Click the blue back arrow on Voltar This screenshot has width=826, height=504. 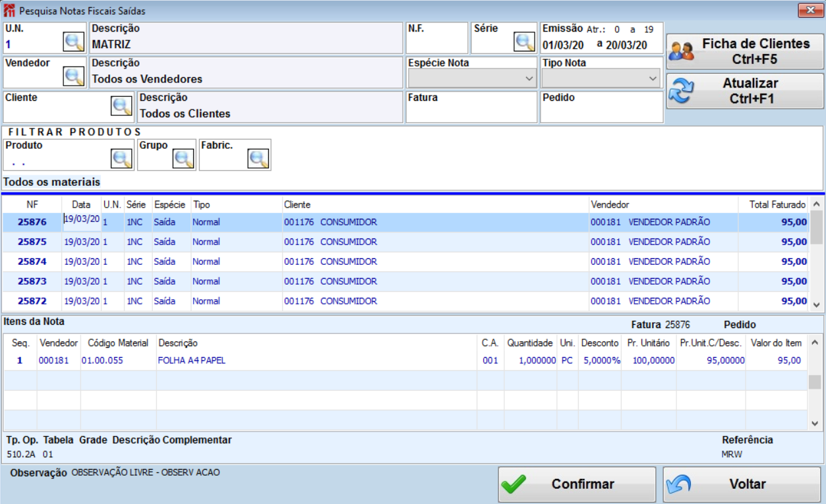[678, 484]
